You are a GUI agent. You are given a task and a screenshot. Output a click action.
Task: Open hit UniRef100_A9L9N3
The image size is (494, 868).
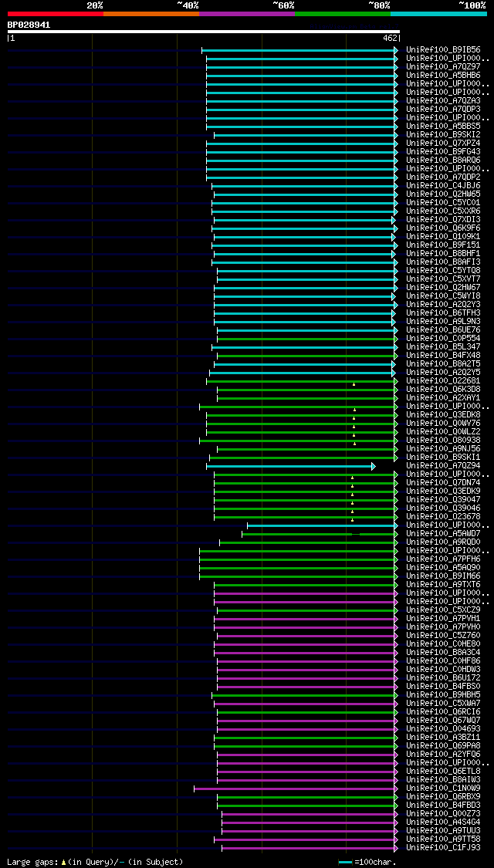click(x=443, y=321)
